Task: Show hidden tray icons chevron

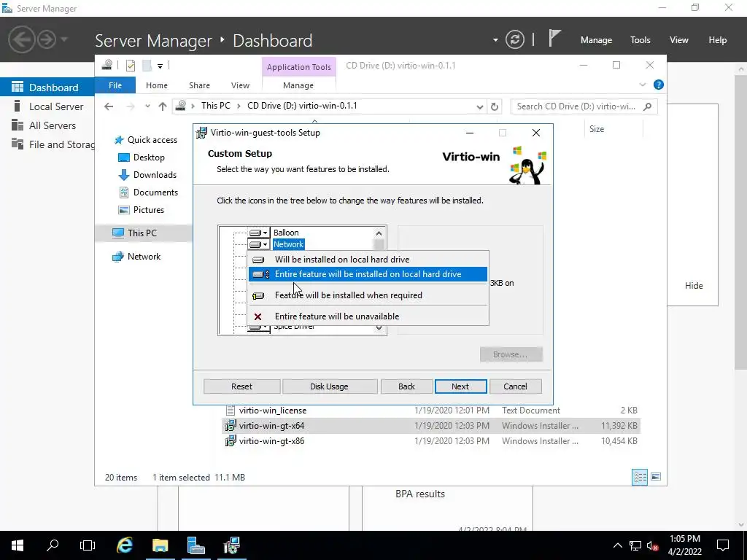Action: [617, 545]
